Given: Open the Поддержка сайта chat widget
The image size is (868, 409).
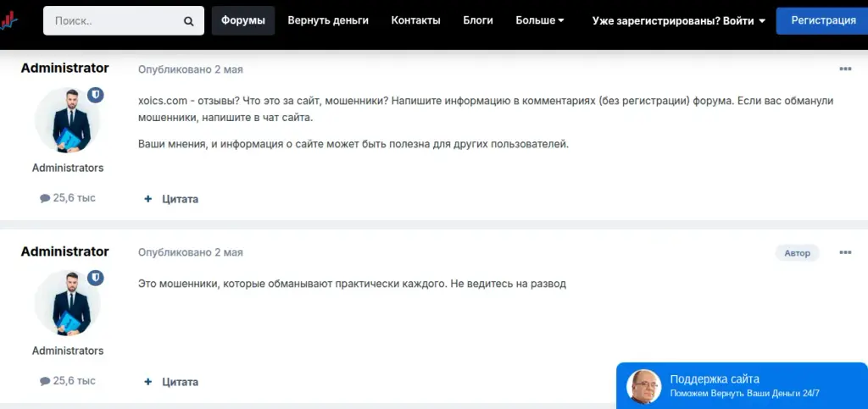Looking at the screenshot, I should pyautogui.click(x=742, y=386).
